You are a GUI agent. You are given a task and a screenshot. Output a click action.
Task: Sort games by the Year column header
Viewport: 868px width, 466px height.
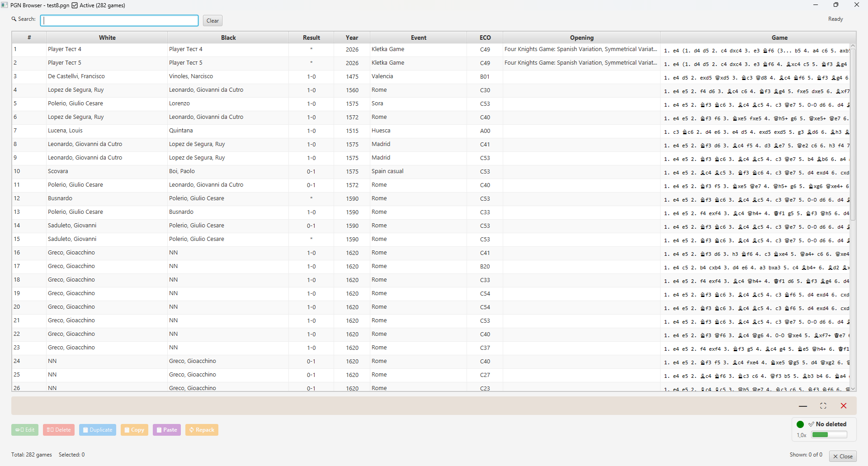352,38
